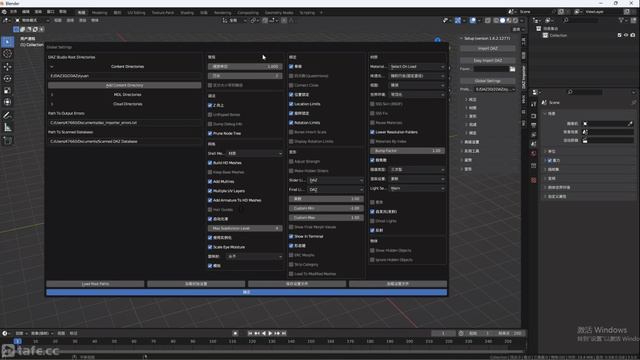Click the Add Content Directory button

(x=124, y=85)
